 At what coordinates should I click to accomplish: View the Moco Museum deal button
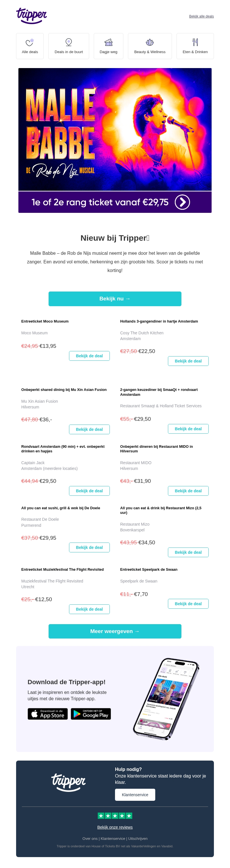(89, 356)
